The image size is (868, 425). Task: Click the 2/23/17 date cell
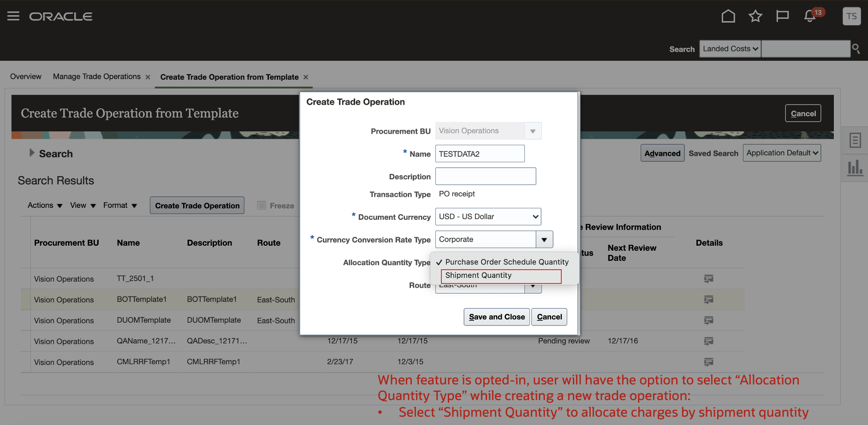(x=340, y=362)
